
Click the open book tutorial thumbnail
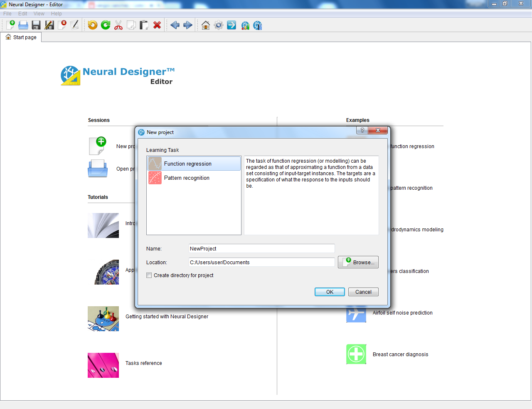[103, 226]
